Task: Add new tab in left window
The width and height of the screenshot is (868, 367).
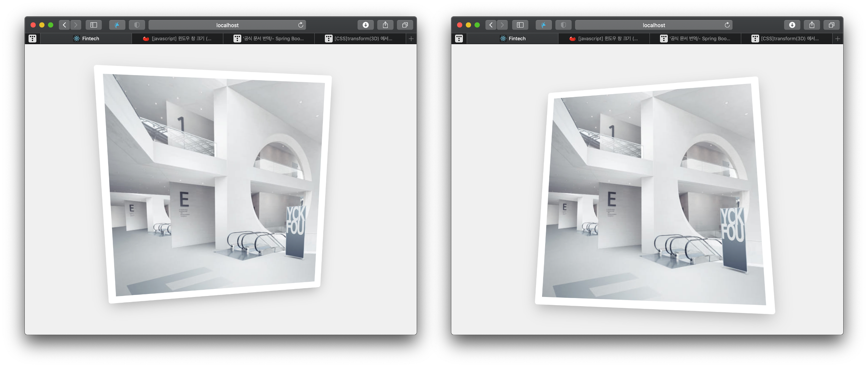Action: tap(411, 38)
